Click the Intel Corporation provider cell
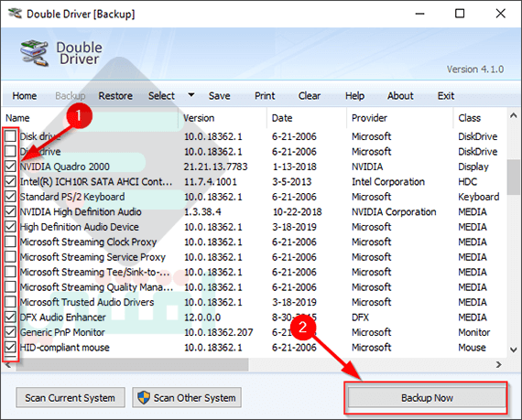This screenshot has width=522, height=420. pyautogui.click(x=388, y=181)
